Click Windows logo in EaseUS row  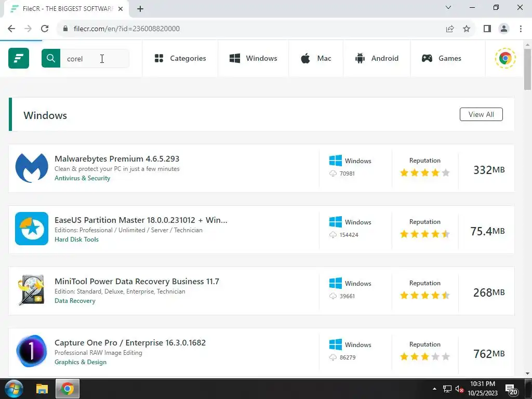click(x=336, y=222)
